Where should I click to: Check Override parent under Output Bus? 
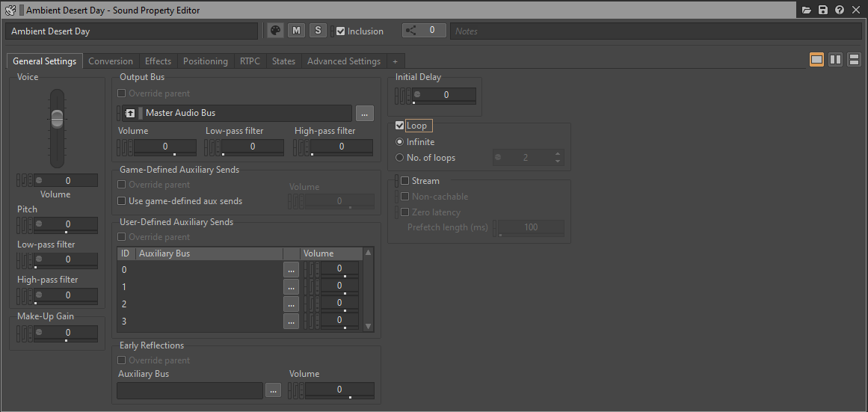[122, 93]
